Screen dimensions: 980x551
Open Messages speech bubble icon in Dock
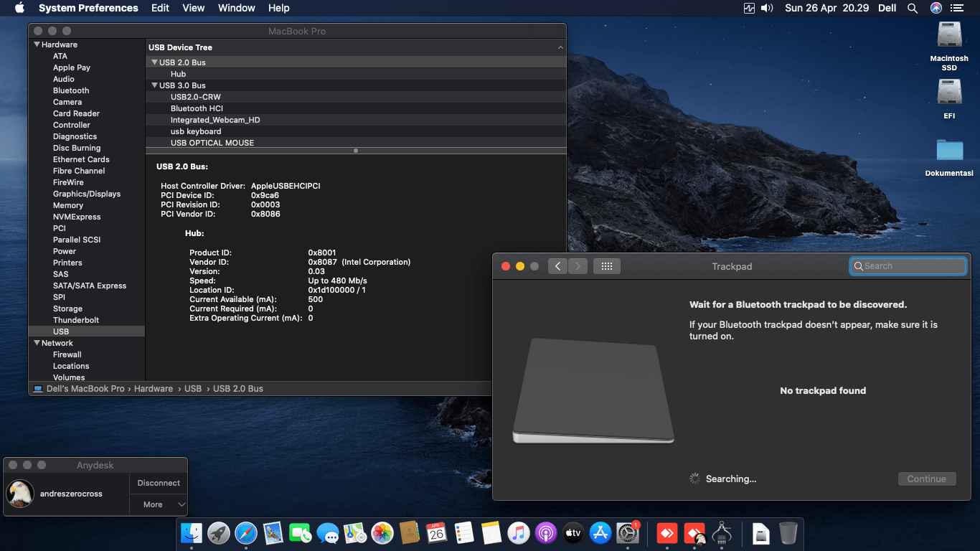coord(328,532)
